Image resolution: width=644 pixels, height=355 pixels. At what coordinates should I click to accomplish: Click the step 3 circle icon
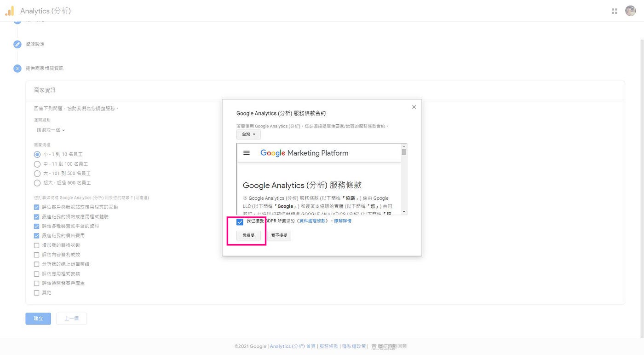point(17,68)
